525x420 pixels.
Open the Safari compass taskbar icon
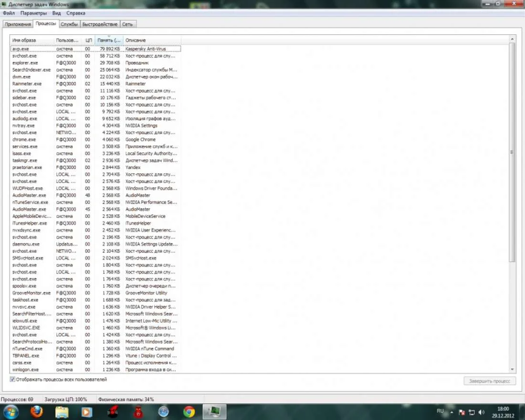[x=163, y=412]
